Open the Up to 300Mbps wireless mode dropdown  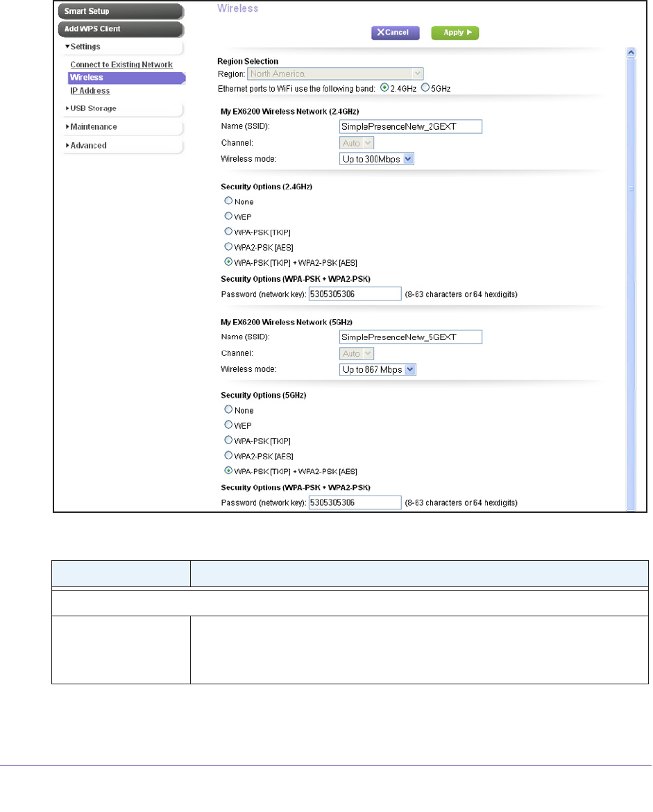click(377, 159)
